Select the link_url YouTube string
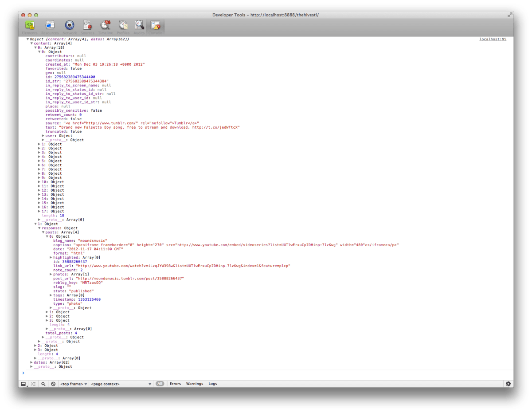 pos(183,266)
